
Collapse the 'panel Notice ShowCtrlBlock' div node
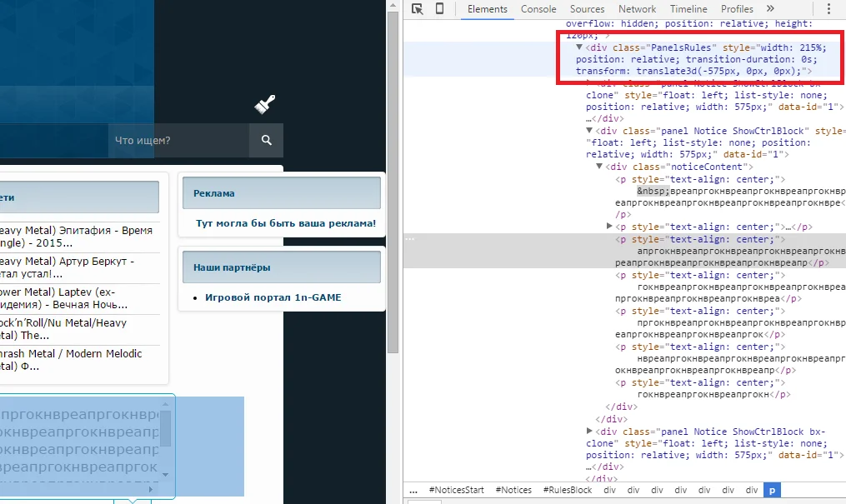(x=590, y=131)
